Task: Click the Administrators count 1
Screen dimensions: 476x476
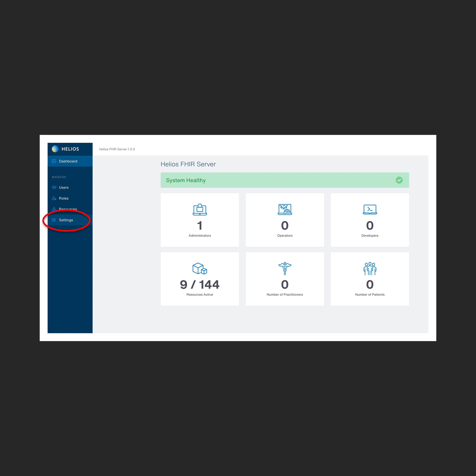Action: click(x=200, y=226)
